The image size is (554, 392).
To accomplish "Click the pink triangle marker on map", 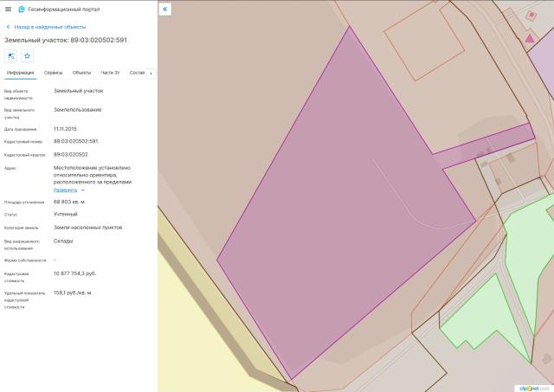I will pos(530,38).
